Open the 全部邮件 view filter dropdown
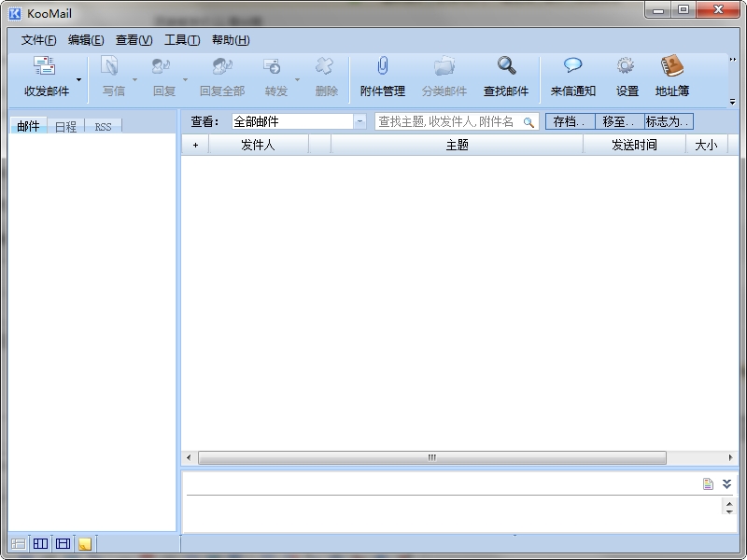 click(359, 121)
